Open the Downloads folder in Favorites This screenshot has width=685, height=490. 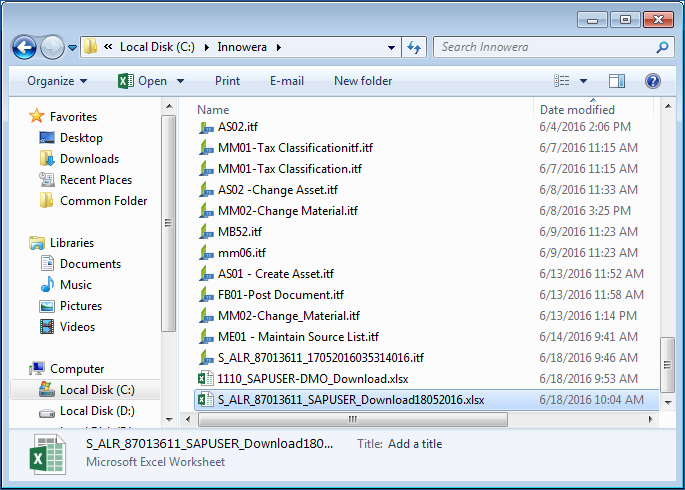(47, 159)
